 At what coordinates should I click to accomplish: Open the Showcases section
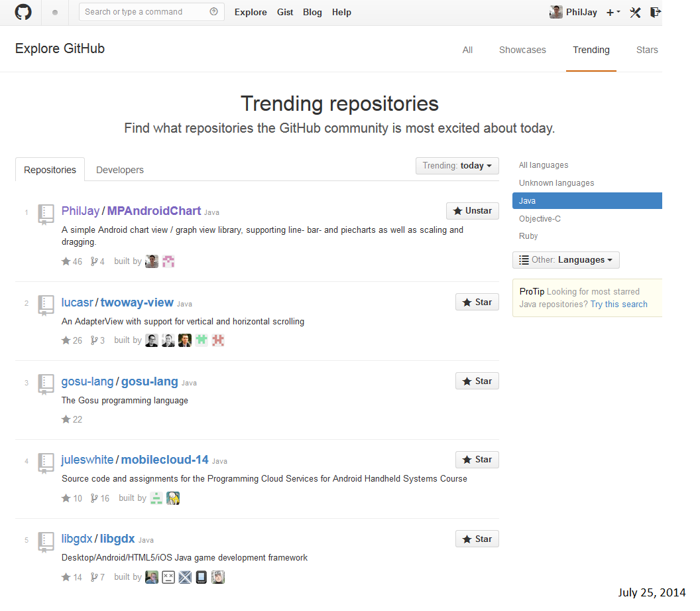click(x=522, y=50)
